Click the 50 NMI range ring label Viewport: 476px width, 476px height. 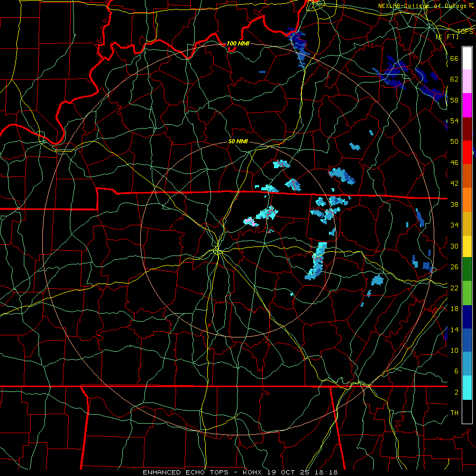[x=239, y=141]
